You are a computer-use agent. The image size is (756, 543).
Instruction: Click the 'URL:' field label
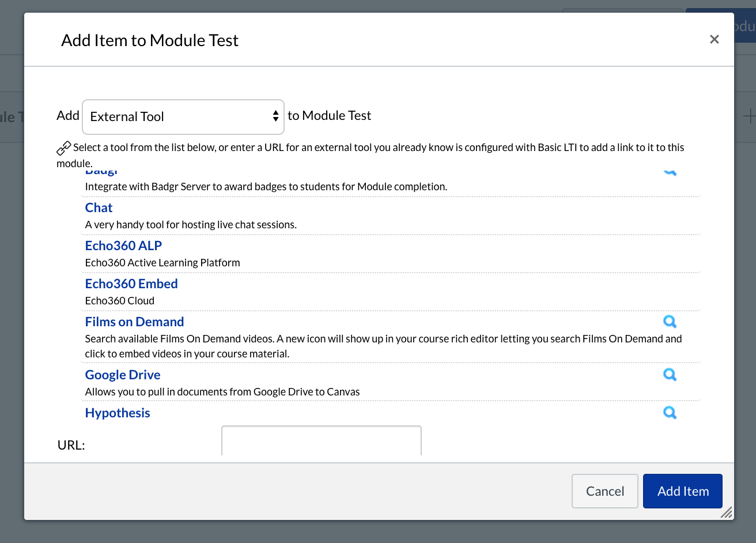71,445
